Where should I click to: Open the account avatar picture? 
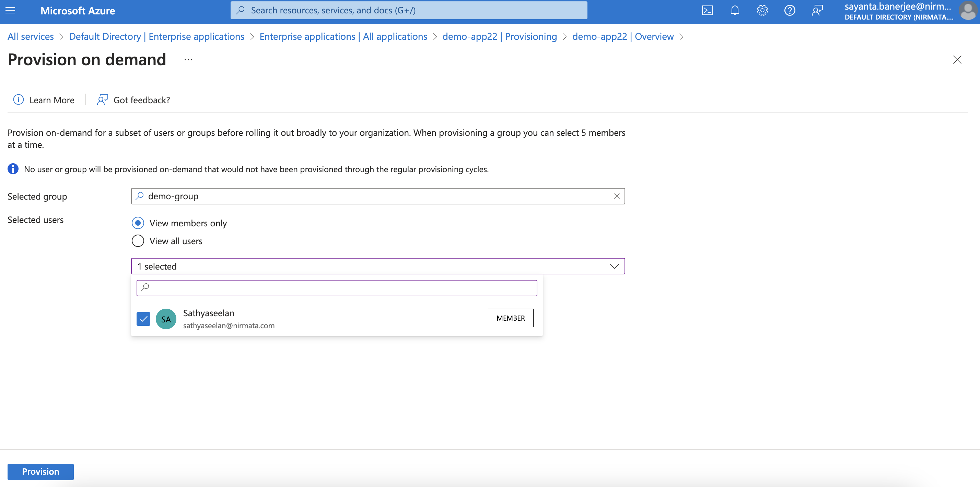[x=968, y=11]
